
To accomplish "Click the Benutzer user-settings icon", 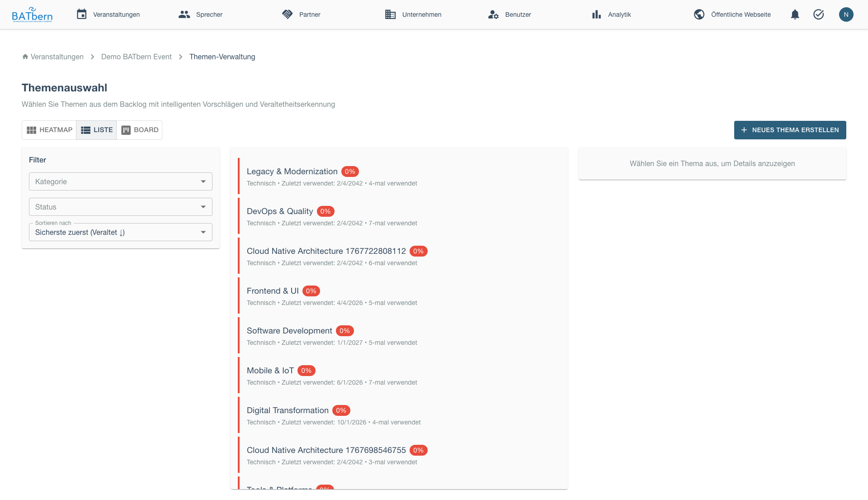I will (x=493, y=14).
